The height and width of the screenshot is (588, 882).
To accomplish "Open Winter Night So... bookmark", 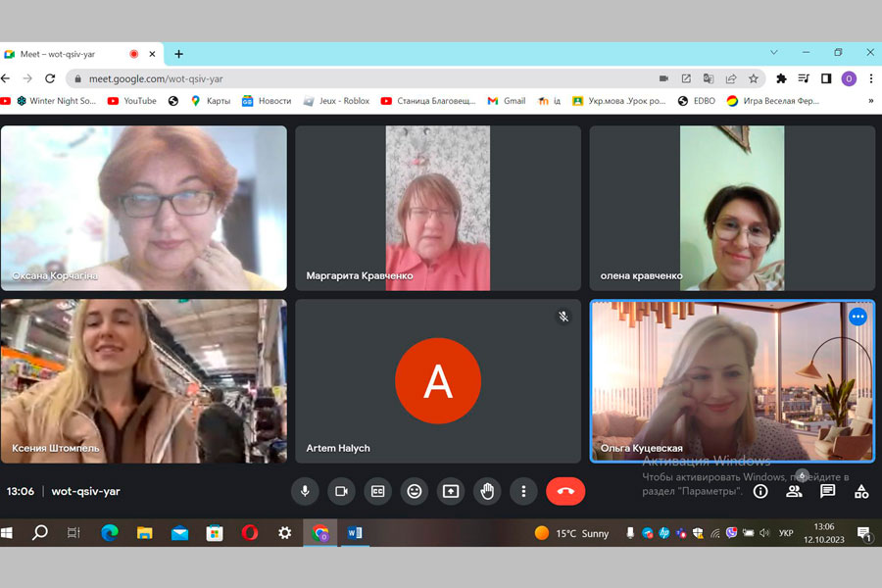I will (56, 101).
